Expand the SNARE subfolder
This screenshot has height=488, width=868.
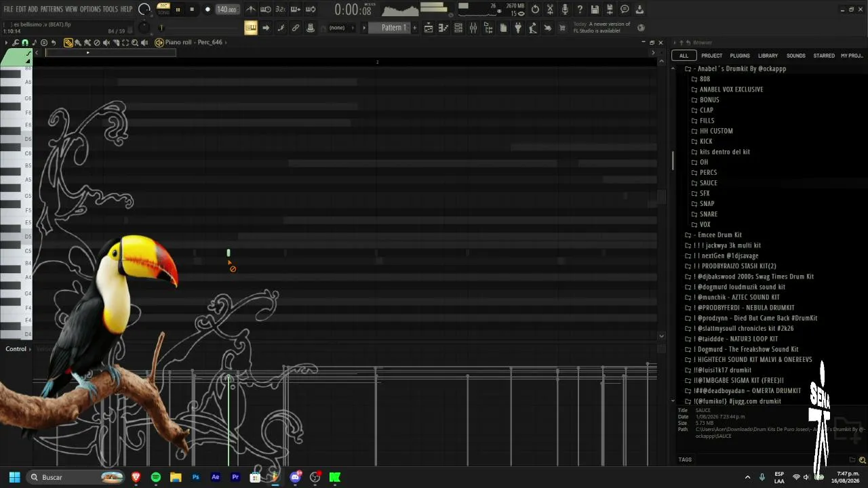704,214
